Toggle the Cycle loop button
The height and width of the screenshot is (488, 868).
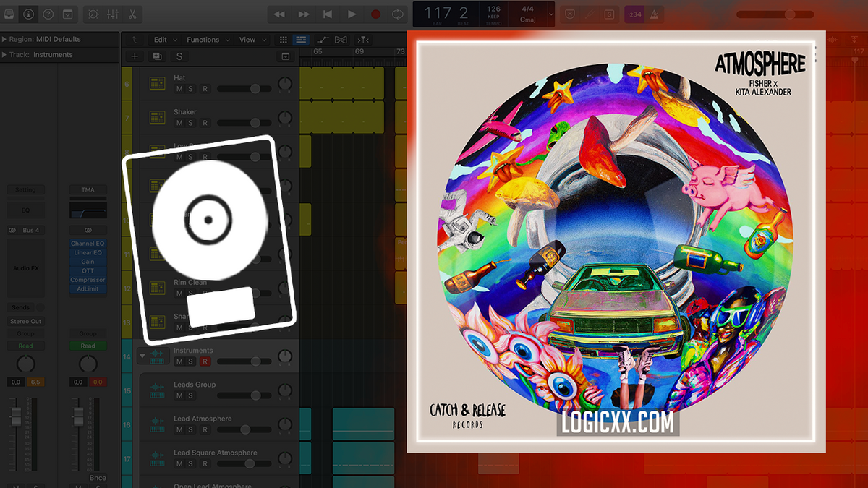(398, 14)
